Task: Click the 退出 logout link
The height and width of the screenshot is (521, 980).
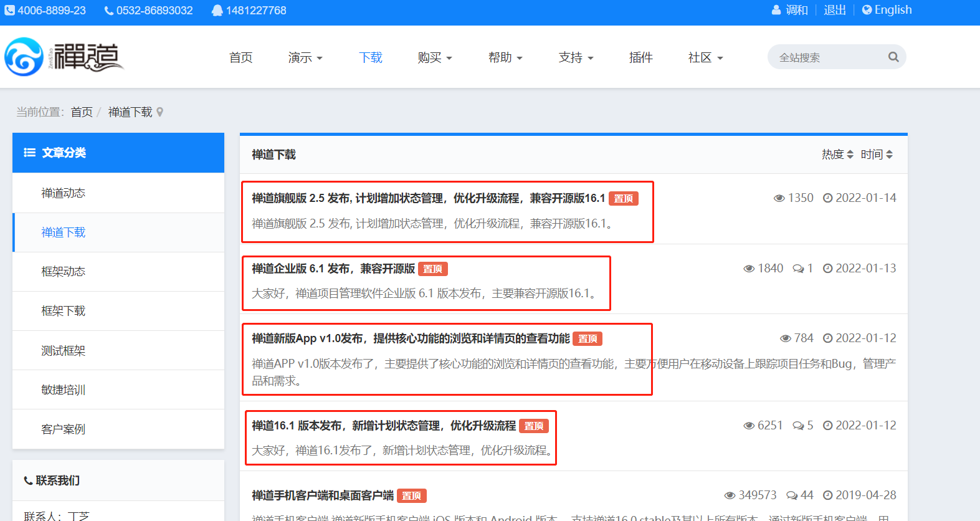Action: (834, 10)
